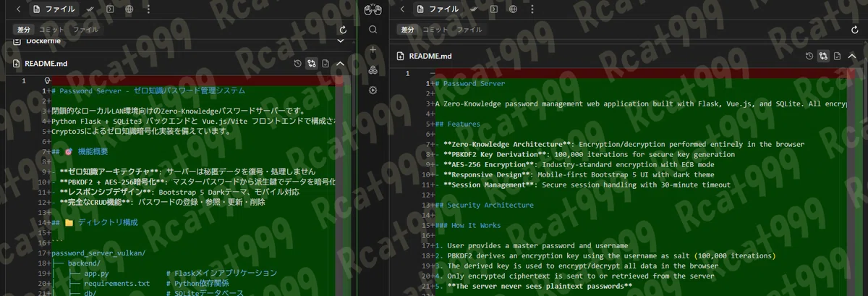Refresh the diff in the left pane
The width and height of the screenshot is (868, 296).
click(342, 30)
